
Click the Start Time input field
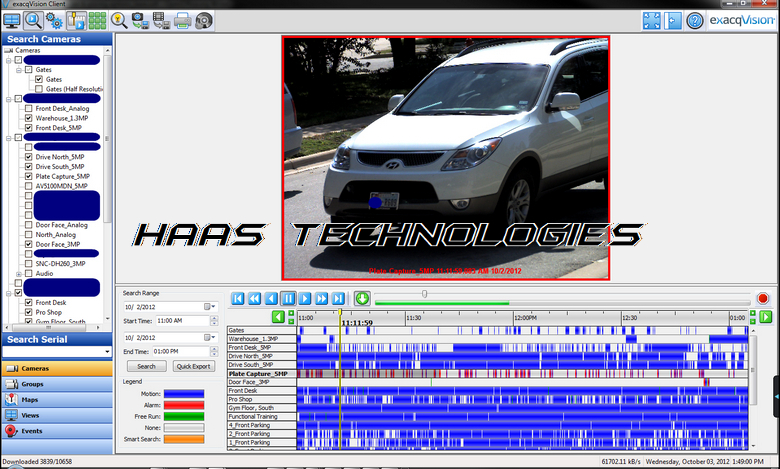[x=183, y=321]
